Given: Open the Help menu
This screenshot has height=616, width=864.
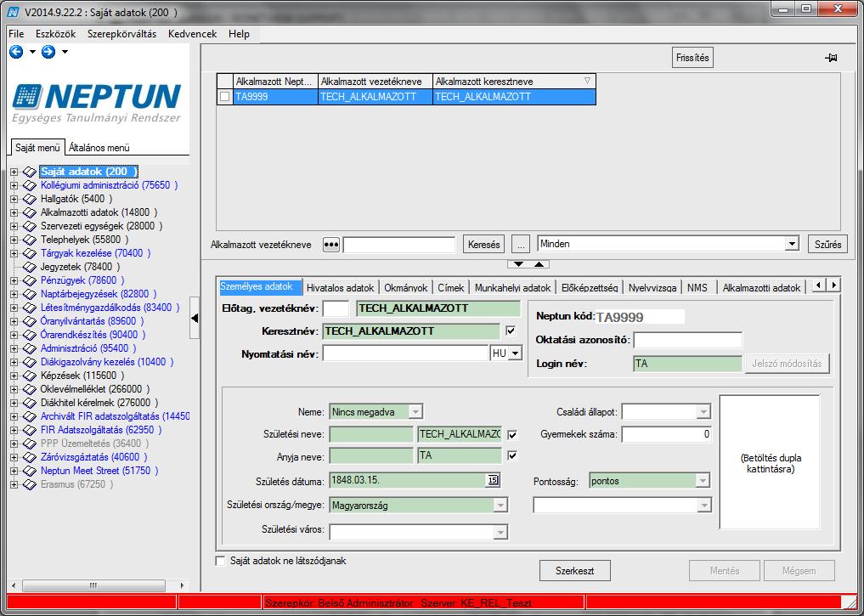Looking at the screenshot, I should click(x=239, y=34).
